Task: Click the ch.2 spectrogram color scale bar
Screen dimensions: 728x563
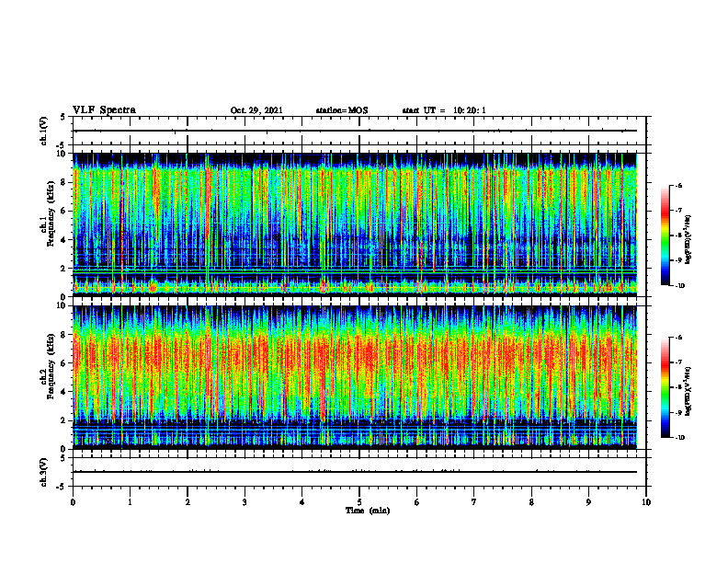Action: point(665,387)
